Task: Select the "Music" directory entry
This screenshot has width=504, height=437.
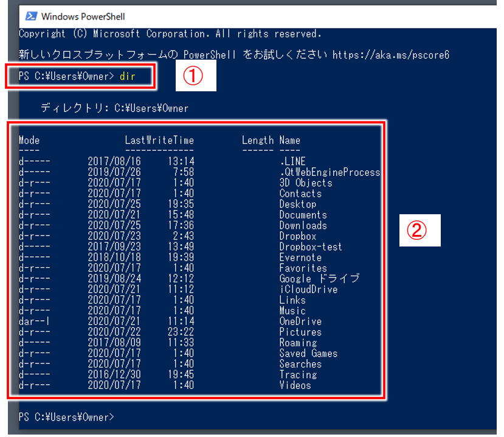Action: pos(292,310)
